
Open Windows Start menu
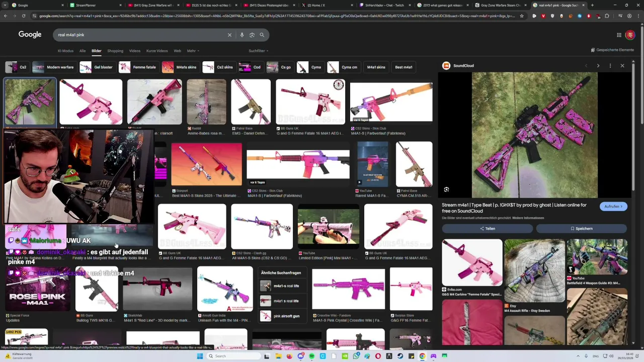click(x=200, y=356)
